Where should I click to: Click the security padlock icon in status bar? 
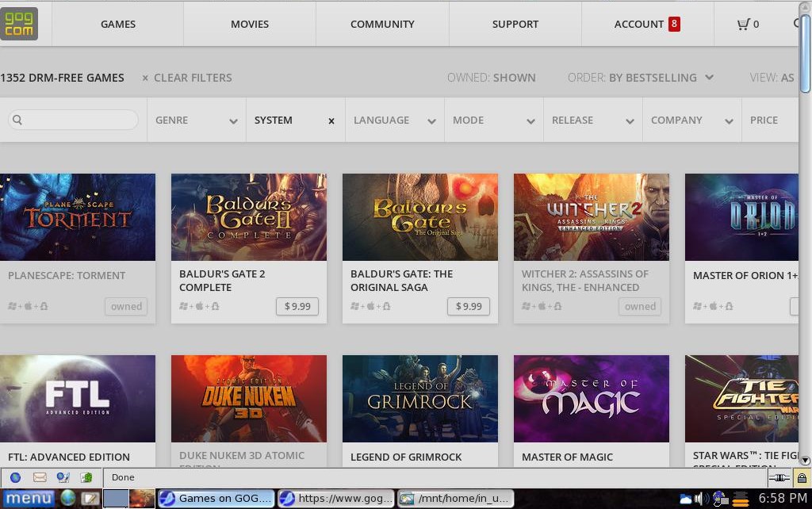tap(802, 478)
